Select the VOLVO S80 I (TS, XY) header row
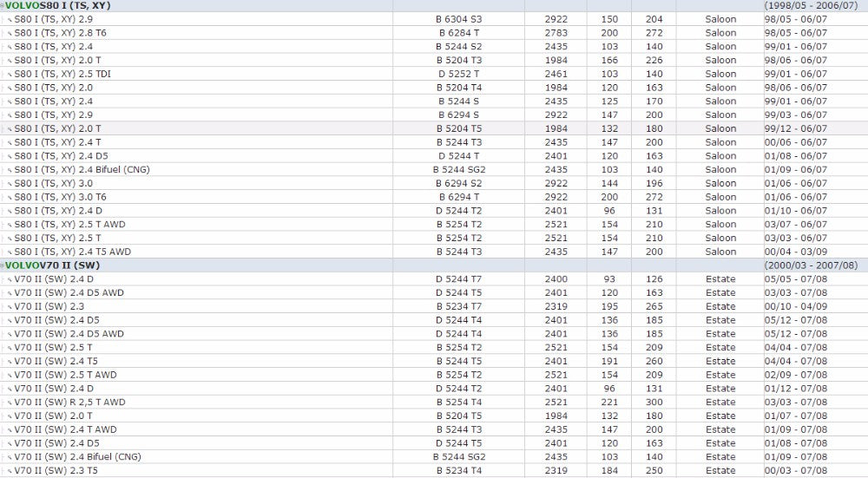The width and height of the screenshot is (868, 478). 434,5
